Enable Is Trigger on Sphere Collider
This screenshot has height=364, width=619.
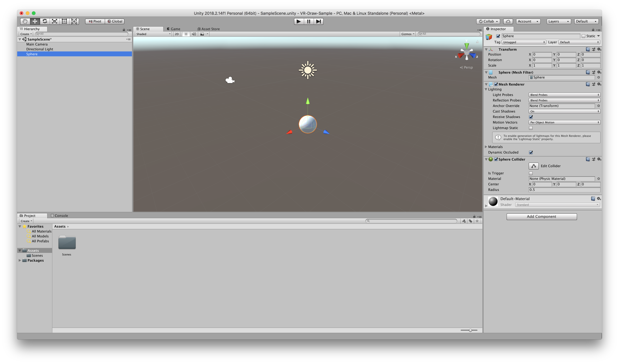click(531, 173)
